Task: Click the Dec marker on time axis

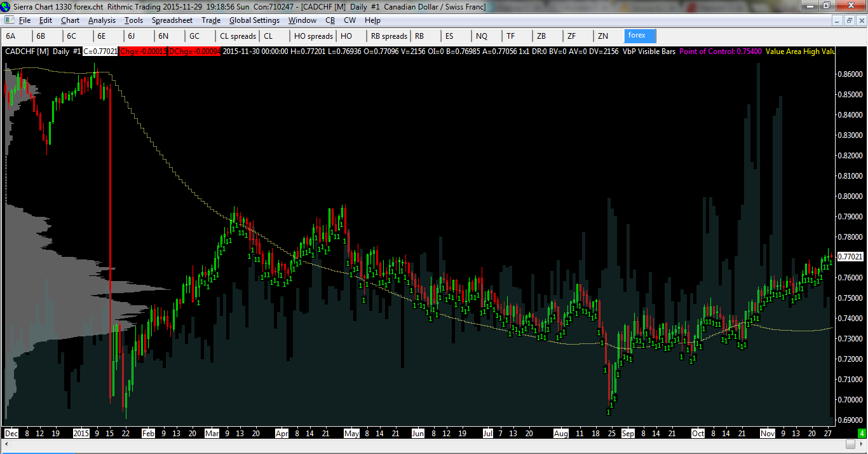Action: click(x=11, y=433)
